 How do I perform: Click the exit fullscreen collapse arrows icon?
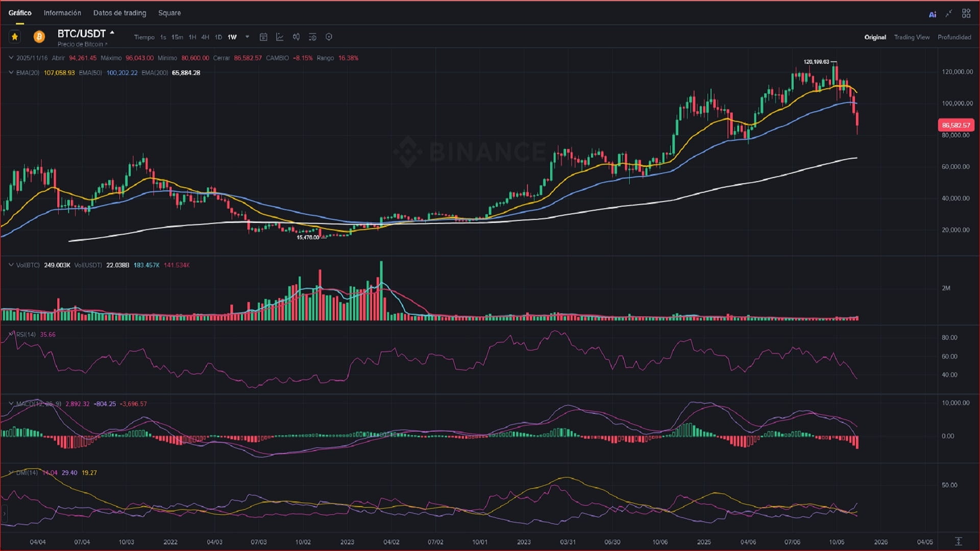pyautogui.click(x=949, y=14)
